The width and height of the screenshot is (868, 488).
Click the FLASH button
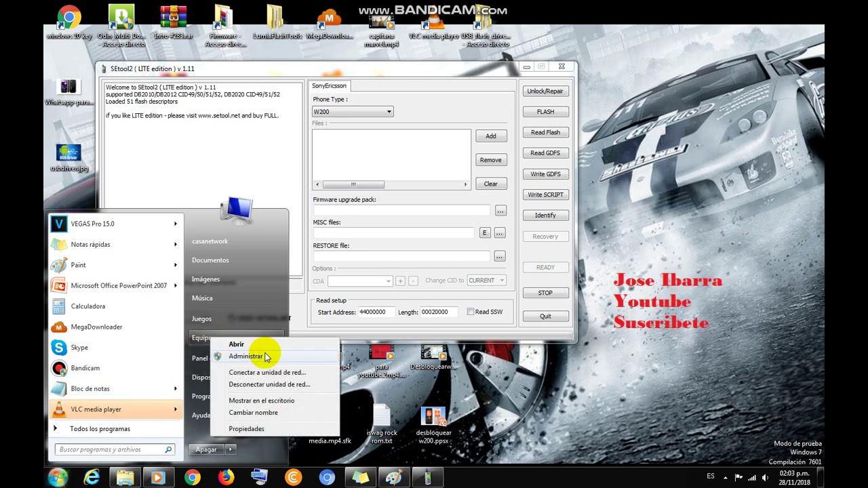tap(545, 112)
